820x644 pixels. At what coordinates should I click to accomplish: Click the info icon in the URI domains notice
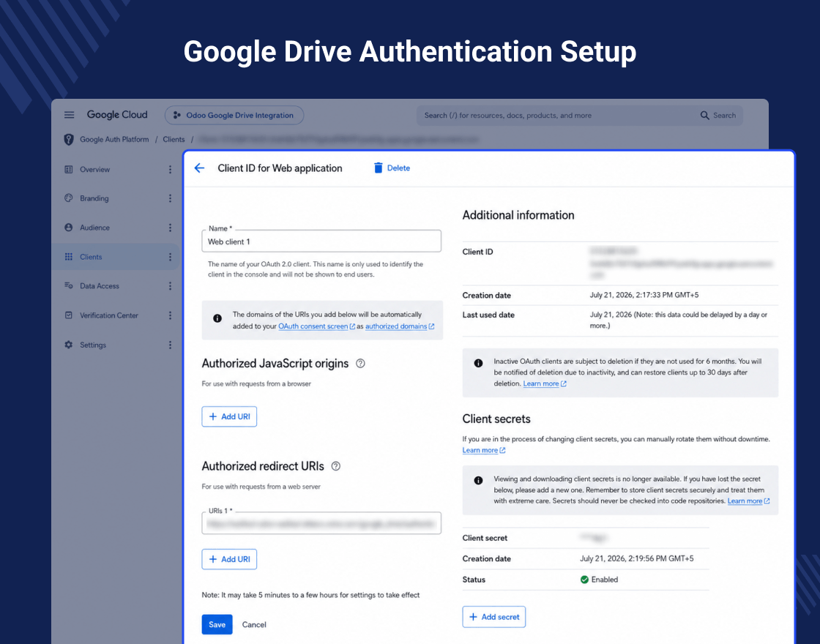[217, 318]
